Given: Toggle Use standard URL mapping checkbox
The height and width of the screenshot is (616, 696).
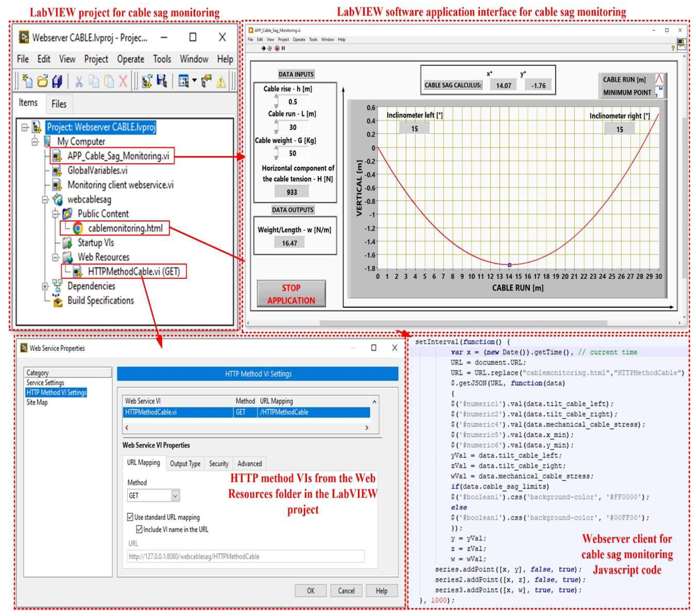Looking at the screenshot, I should point(130,517).
